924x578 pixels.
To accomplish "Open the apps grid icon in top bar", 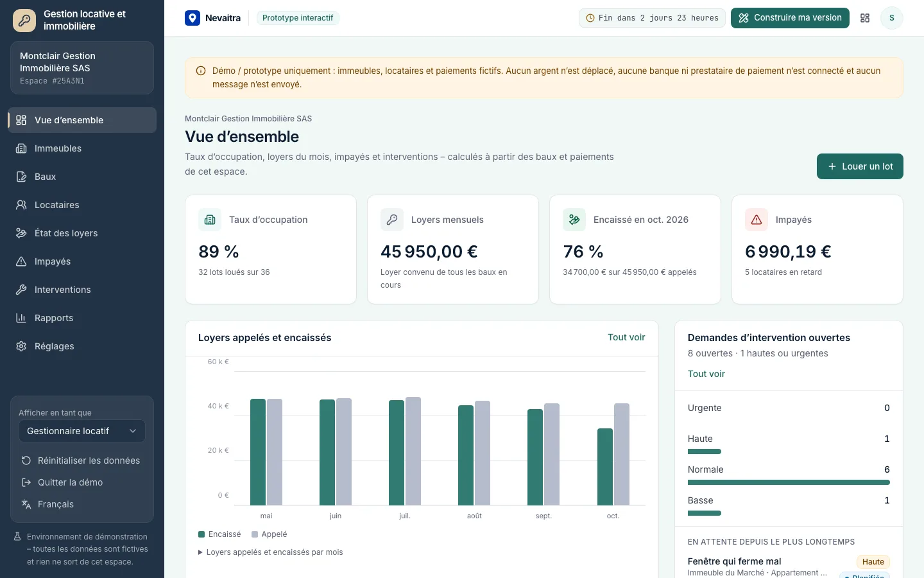I will pyautogui.click(x=865, y=18).
